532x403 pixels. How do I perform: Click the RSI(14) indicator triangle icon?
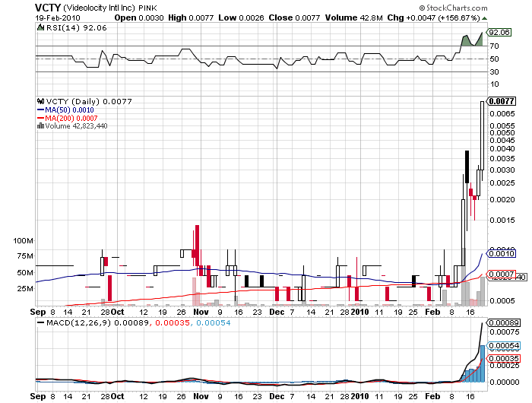[40, 27]
